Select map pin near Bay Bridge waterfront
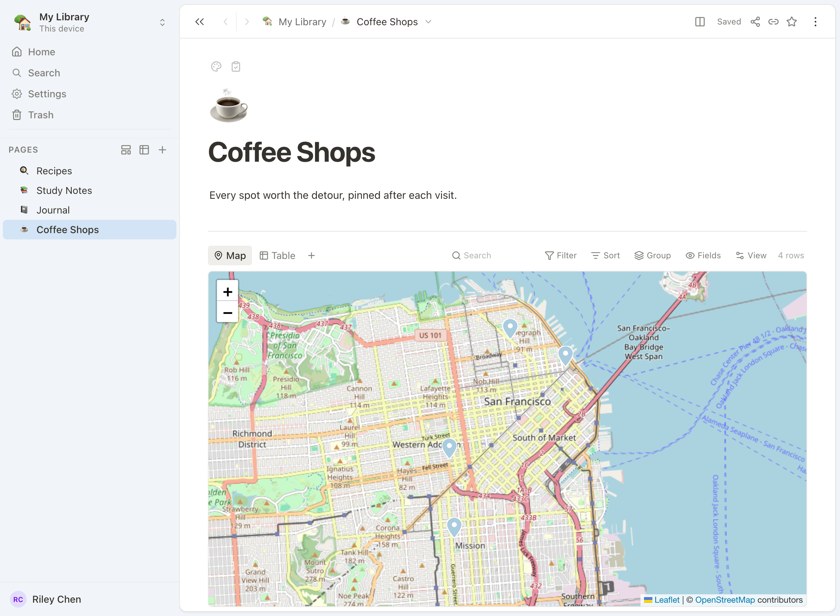Viewport: 840px width, 616px height. [x=565, y=356]
